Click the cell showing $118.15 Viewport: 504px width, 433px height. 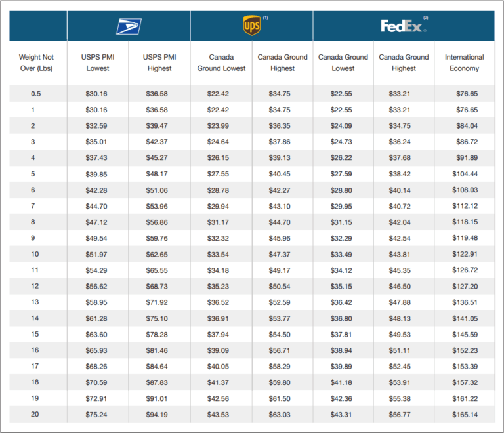coord(465,222)
